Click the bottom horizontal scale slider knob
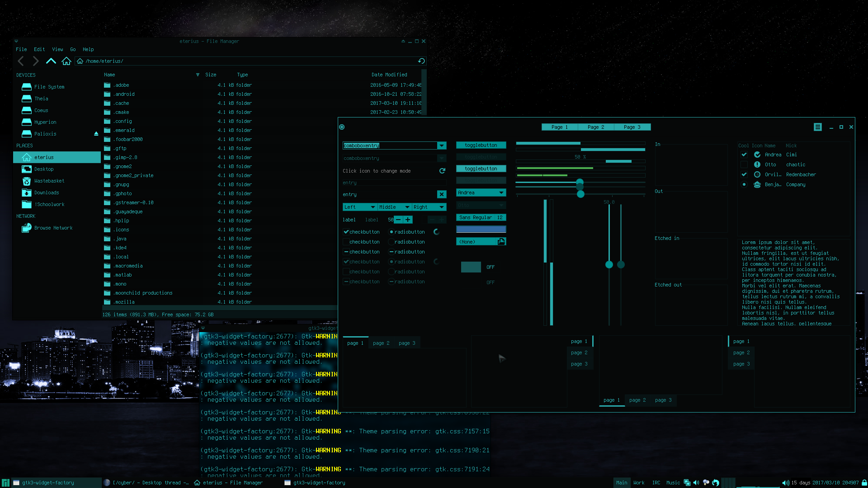The image size is (868, 488). 581,194
